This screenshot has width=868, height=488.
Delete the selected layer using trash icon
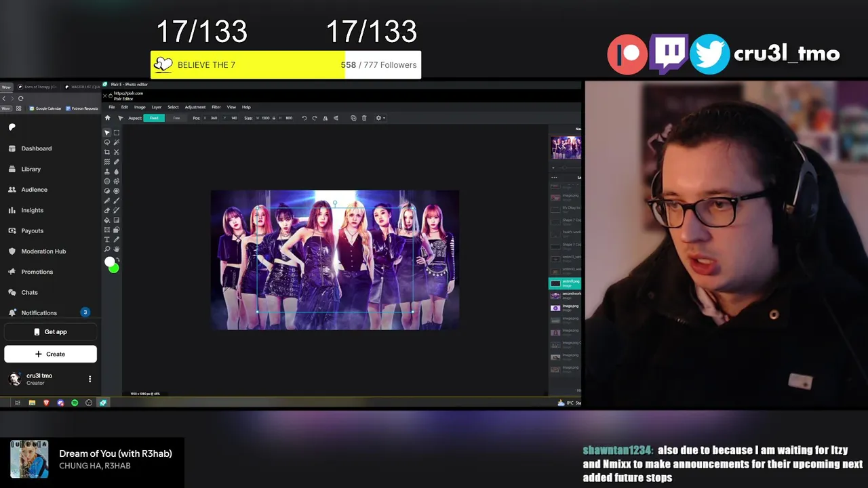click(364, 118)
